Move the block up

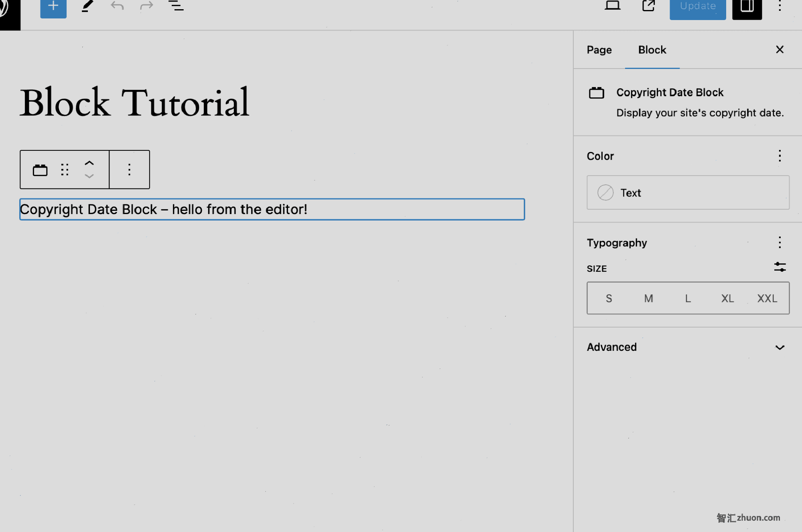click(89, 163)
